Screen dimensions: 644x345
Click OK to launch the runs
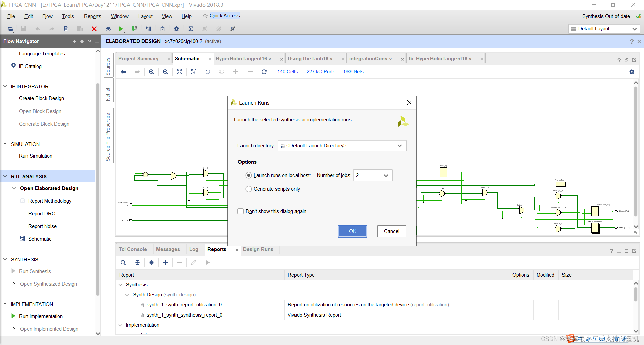click(352, 231)
